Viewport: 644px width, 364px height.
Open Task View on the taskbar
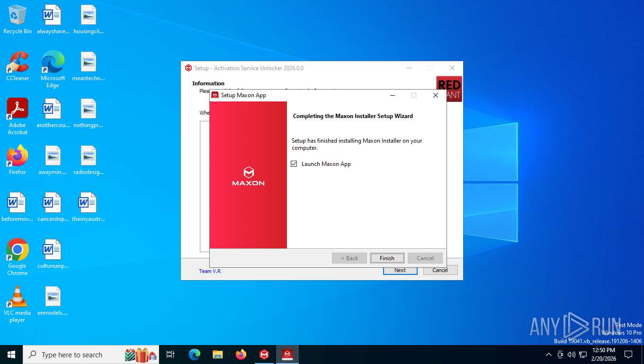point(170,355)
